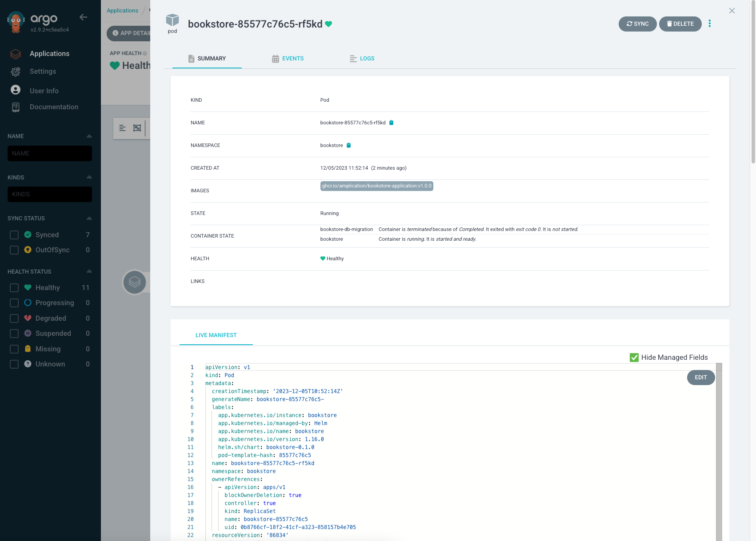Click the Argo octopus logo
Image resolution: width=756 pixels, height=541 pixels.
[16, 22]
